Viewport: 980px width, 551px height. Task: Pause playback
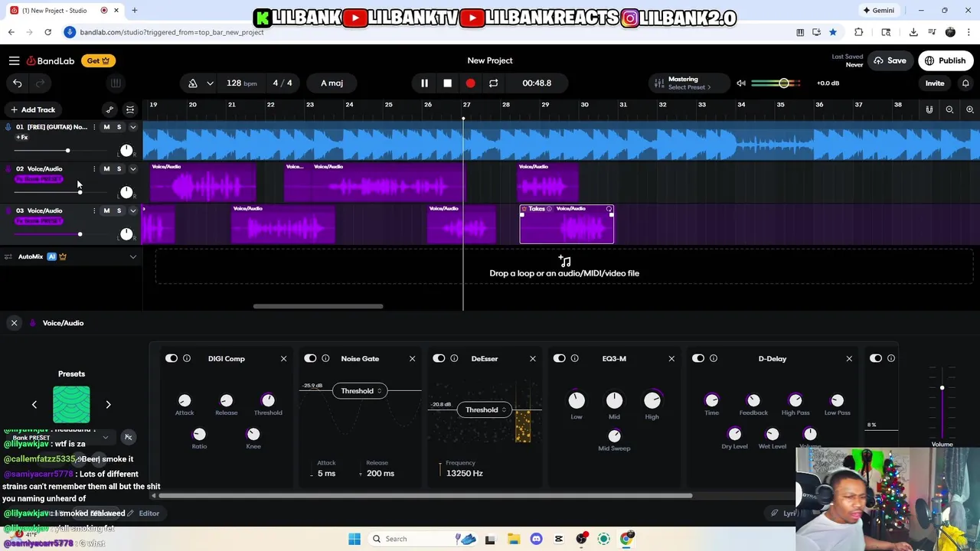(424, 83)
